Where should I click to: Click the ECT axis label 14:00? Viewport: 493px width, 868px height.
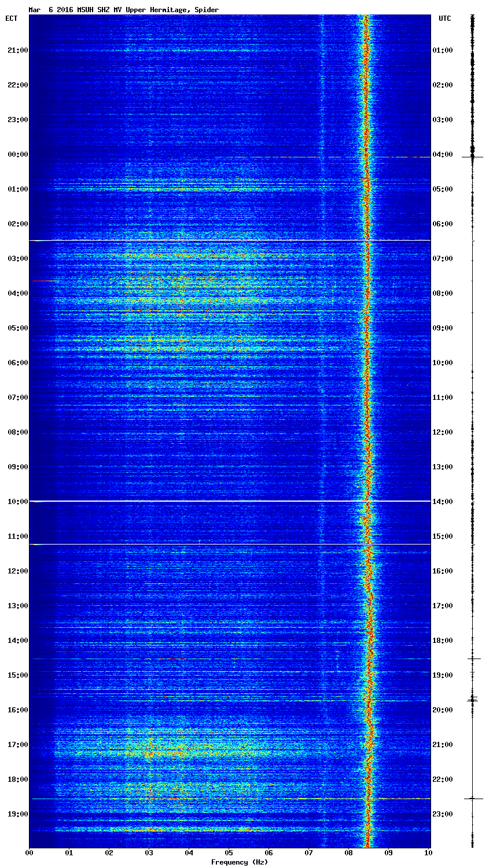(17, 641)
